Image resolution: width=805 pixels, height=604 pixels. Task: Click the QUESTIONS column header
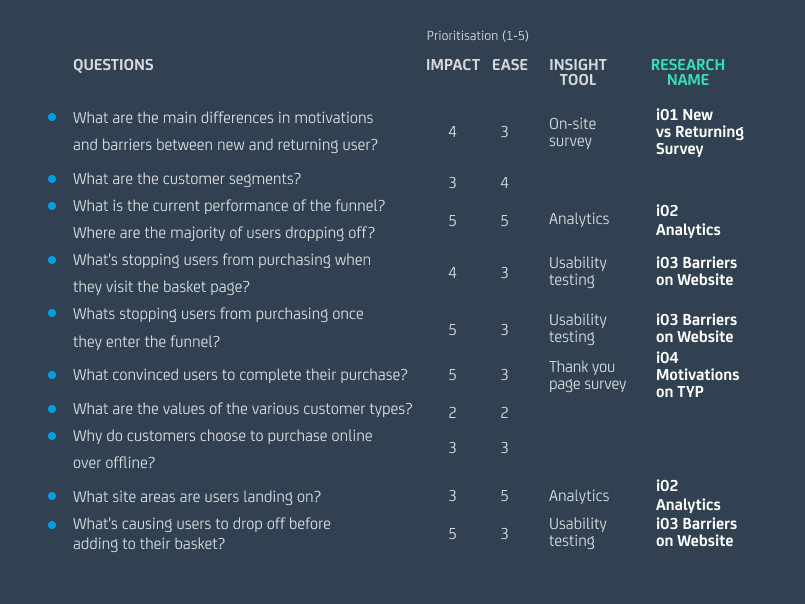[x=113, y=65]
